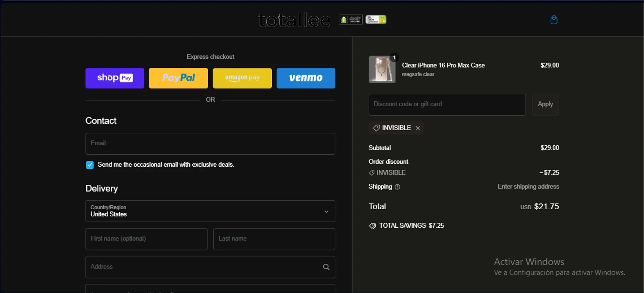
Task: Uncheck the exclusive deals email checkbox
Action: click(90, 165)
